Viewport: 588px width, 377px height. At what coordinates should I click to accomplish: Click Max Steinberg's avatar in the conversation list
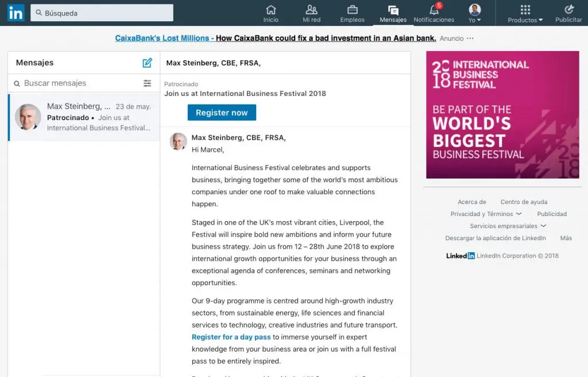[x=28, y=117]
